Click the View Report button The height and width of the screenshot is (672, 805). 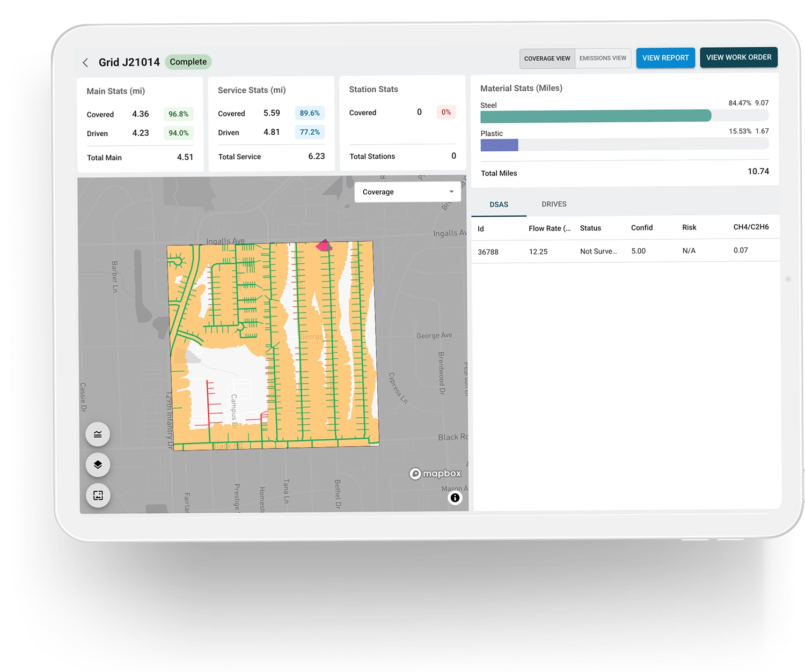[x=665, y=58]
